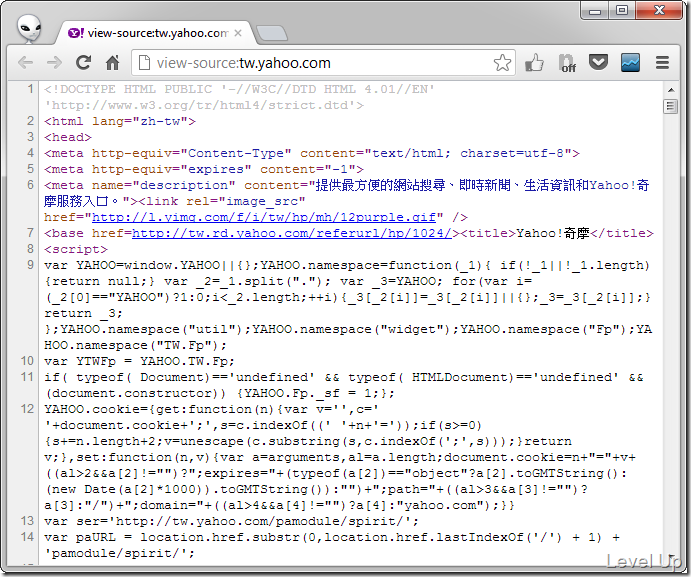Close the view-source:tw.yahoo.com tab

point(238,33)
